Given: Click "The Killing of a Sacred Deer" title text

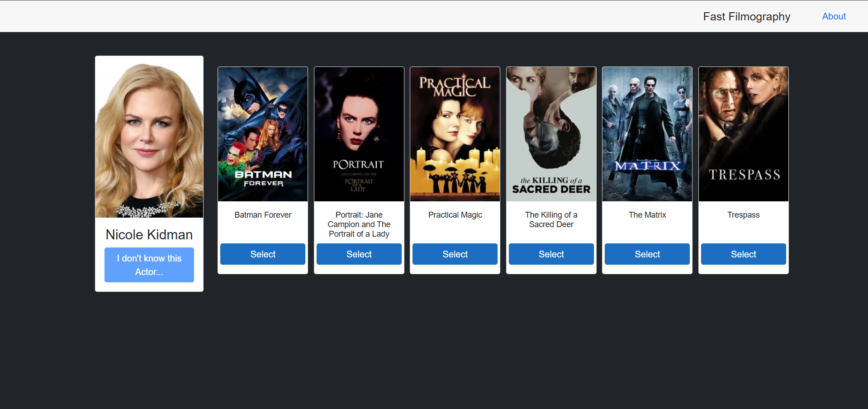Looking at the screenshot, I should tap(551, 219).
